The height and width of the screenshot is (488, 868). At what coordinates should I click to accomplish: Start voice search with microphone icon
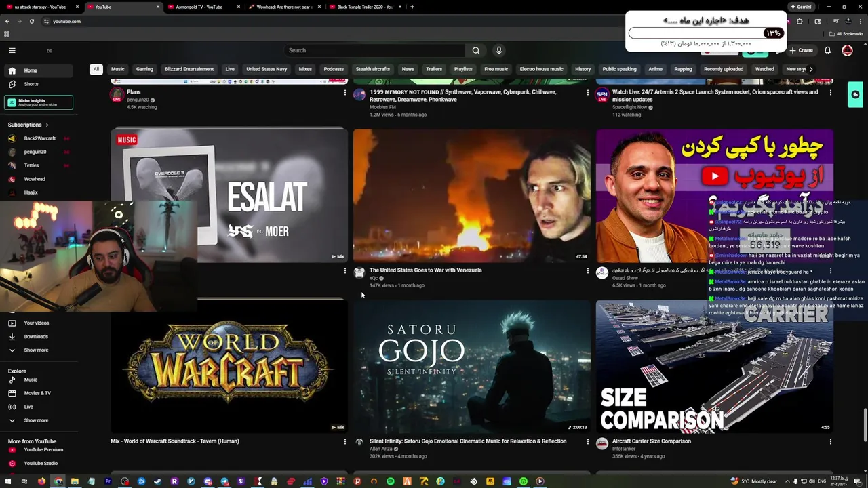pos(498,50)
